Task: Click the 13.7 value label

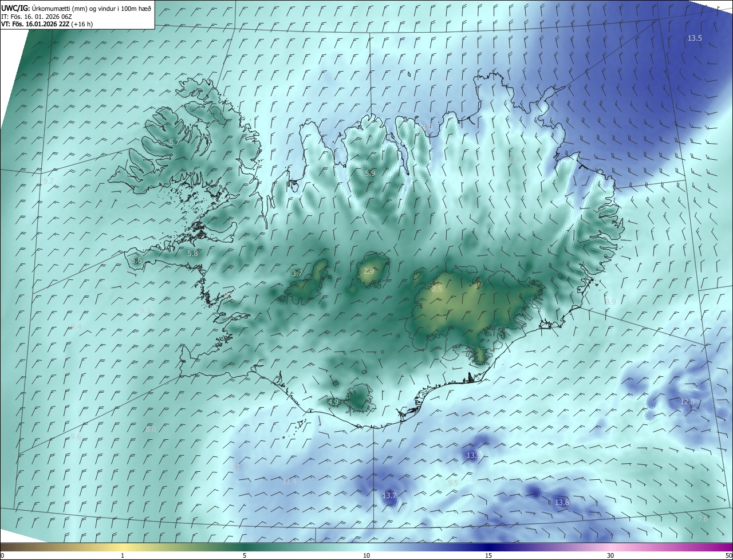Action: click(x=389, y=495)
